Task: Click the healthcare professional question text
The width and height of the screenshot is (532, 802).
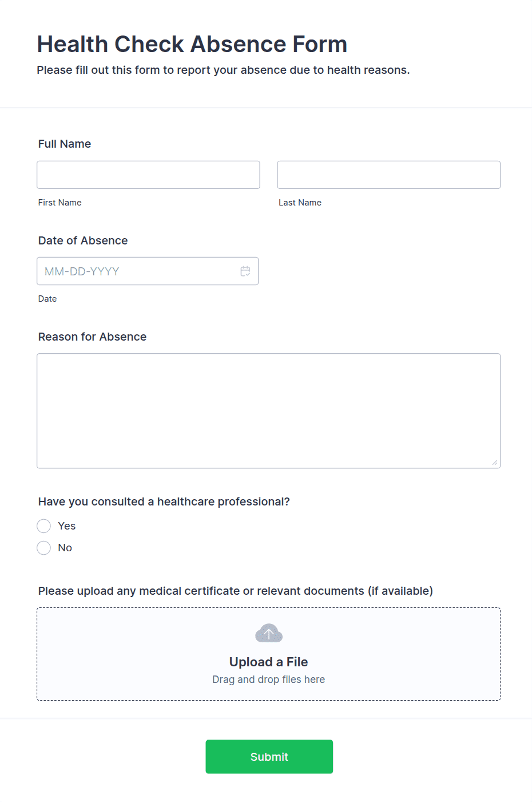Action: pyautogui.click(x=164, y=501)
